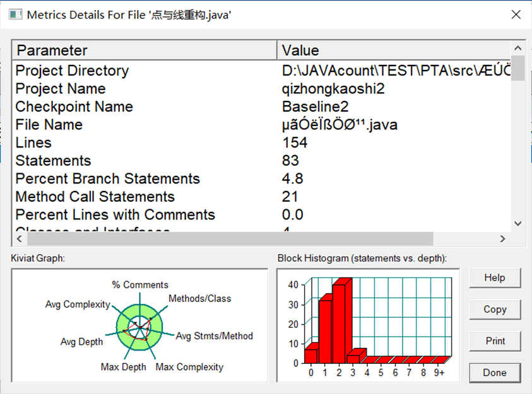This screenshot has height=394, width=532.
Task: Select Percent Branch Statements row
Action: point(261,178)
